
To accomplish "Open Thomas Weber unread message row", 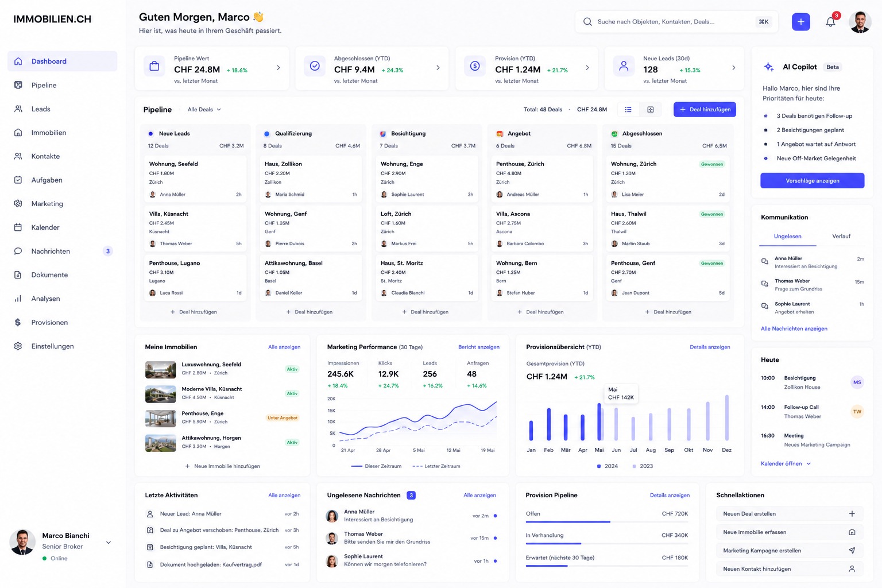I will point(412,538).
